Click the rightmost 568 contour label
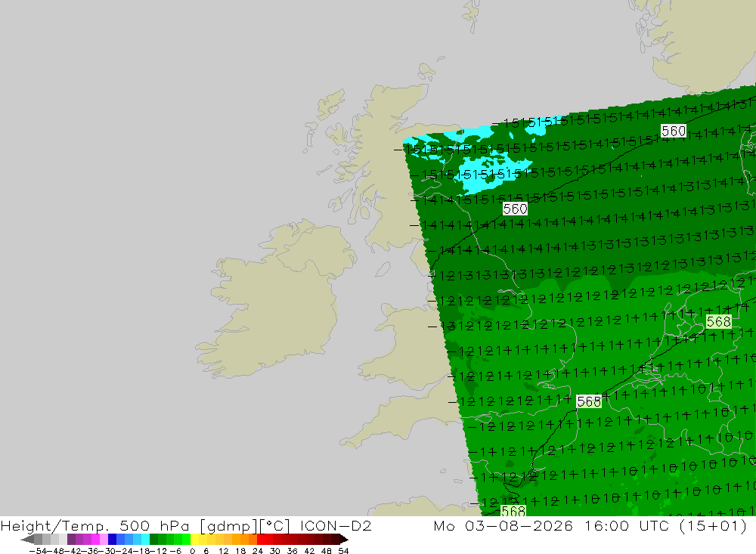This screenshot has height=554, width=756. 718,321
